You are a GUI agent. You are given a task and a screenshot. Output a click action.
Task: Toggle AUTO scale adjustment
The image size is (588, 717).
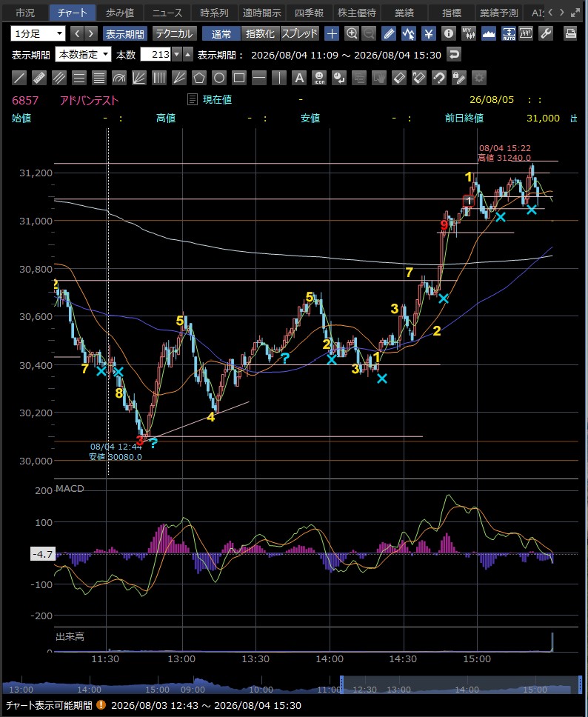tap(509, 33)
